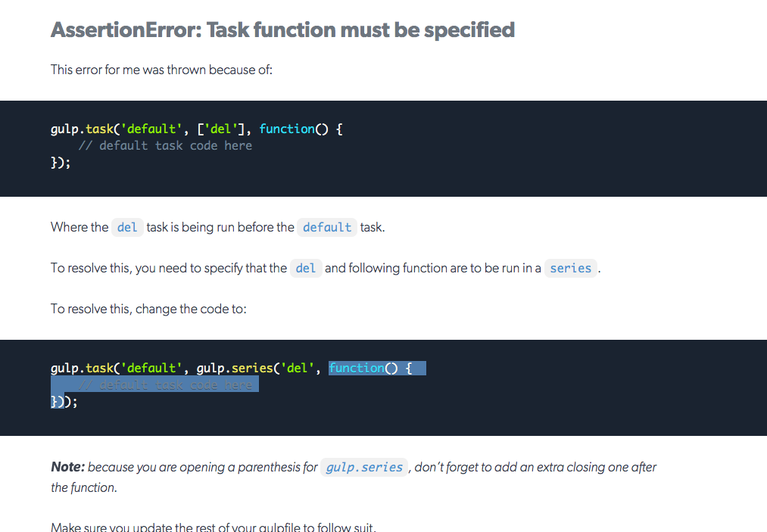The height and width of the screenshot is (532, 767).
Task: Click the function keyword in the first code block
Action: click(x=287, y=129)
